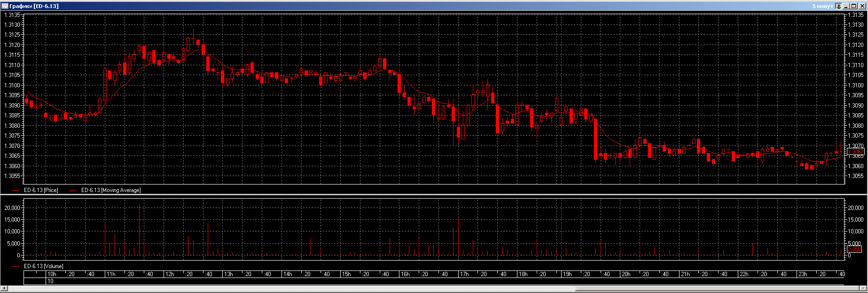Image resolution: width=868 pixels, height=293 pixels.
Task: Click the anchor pin icon in title bar
Action: click(x=838, y=6)
